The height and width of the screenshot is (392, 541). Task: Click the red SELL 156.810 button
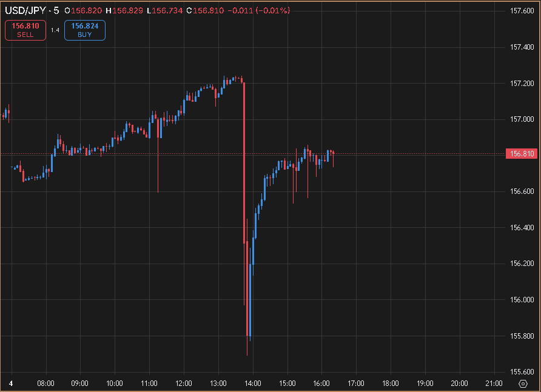pyautogui.click(x=25, y=30)
